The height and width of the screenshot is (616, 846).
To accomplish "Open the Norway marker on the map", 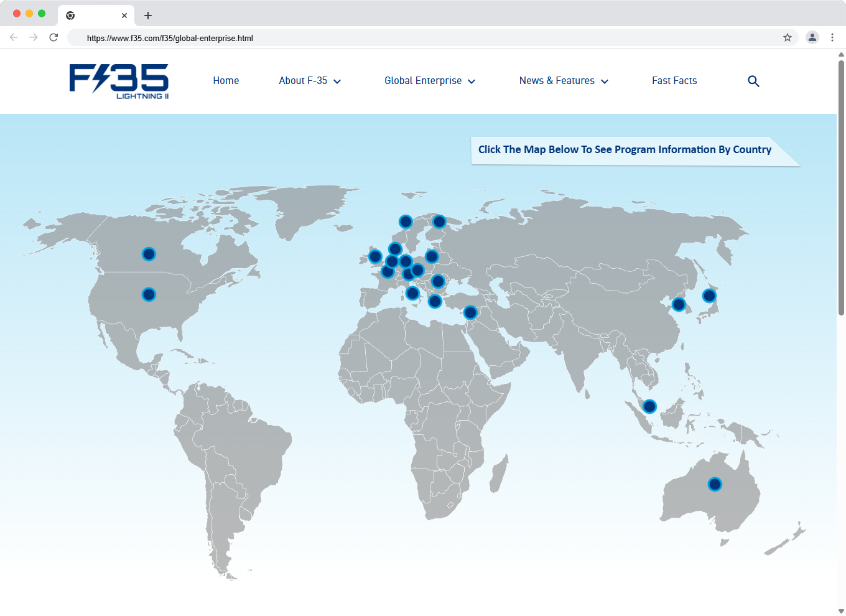I will pyautogui.click(x=406, y=222).
